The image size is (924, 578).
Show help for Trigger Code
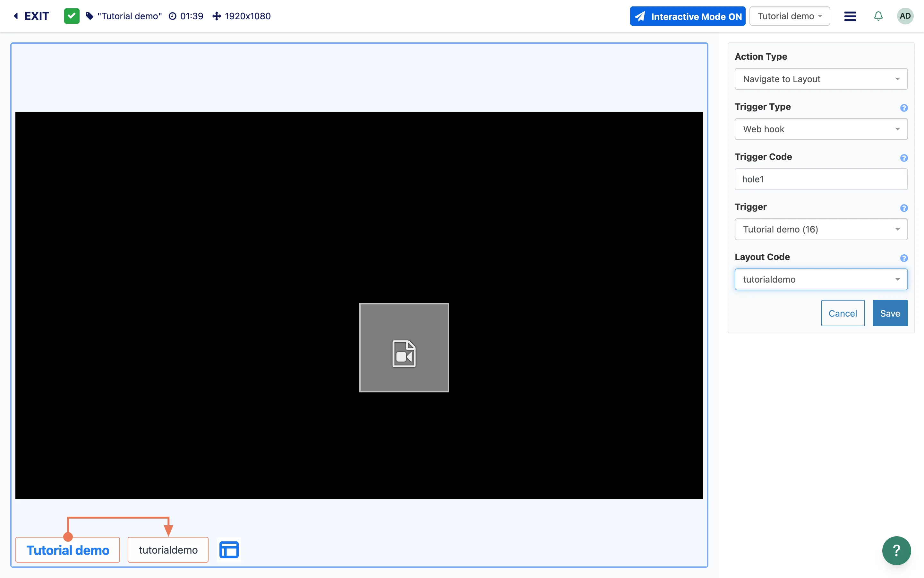pyautogui.click(x=903, y=158)
